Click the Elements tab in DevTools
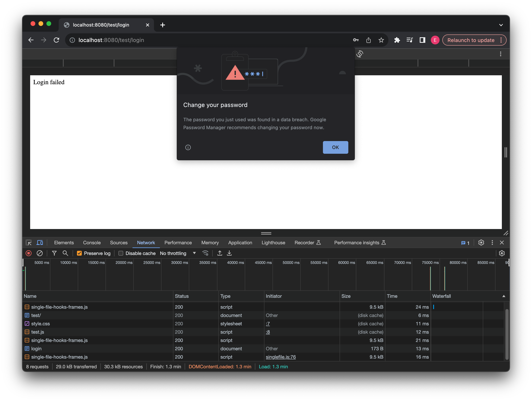The image size is (532, 401). pos(64,242)
